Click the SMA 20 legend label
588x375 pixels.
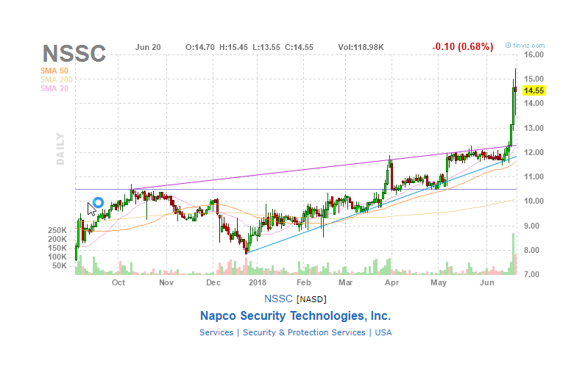[x=54, y=88]
